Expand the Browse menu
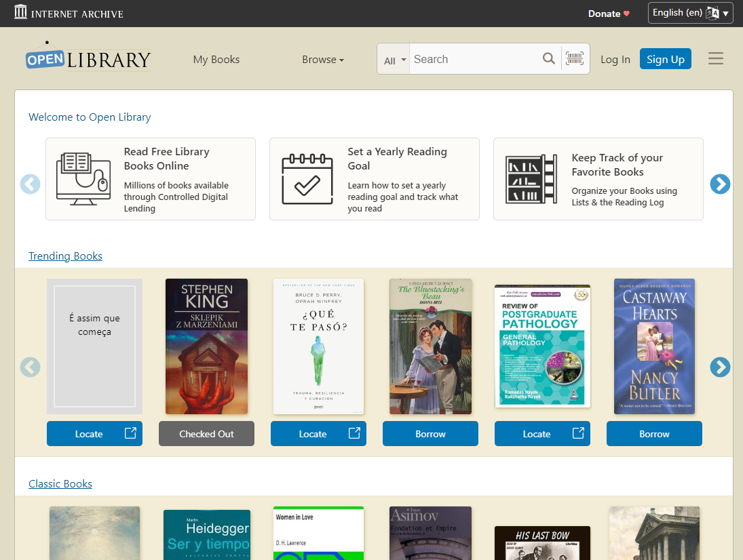This screenshot has width=743, height=560. (x=323, y=60)
